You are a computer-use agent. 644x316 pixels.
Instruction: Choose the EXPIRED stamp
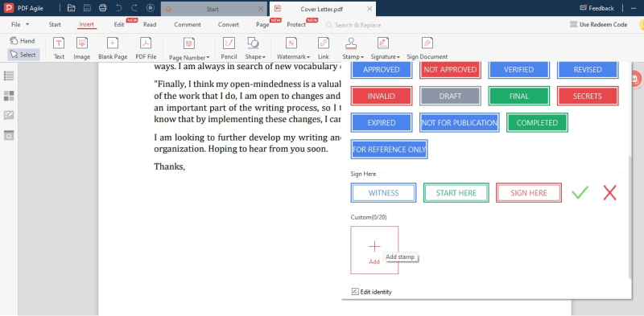(381, 123)
